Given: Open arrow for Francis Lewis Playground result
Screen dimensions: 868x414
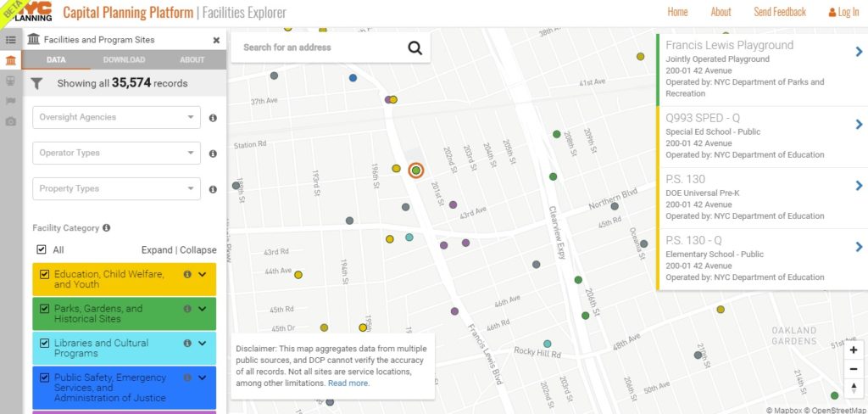Looking at the screenshot, I should [859, 52].
